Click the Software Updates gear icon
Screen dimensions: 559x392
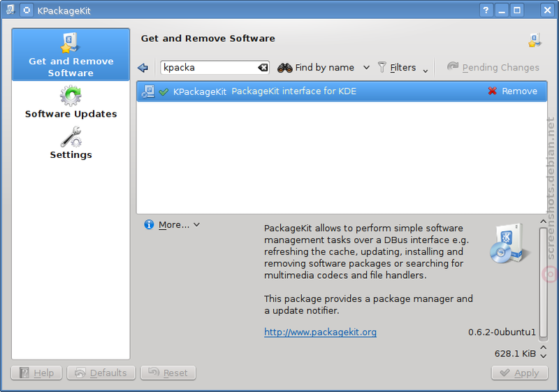[x=71, y=96]
